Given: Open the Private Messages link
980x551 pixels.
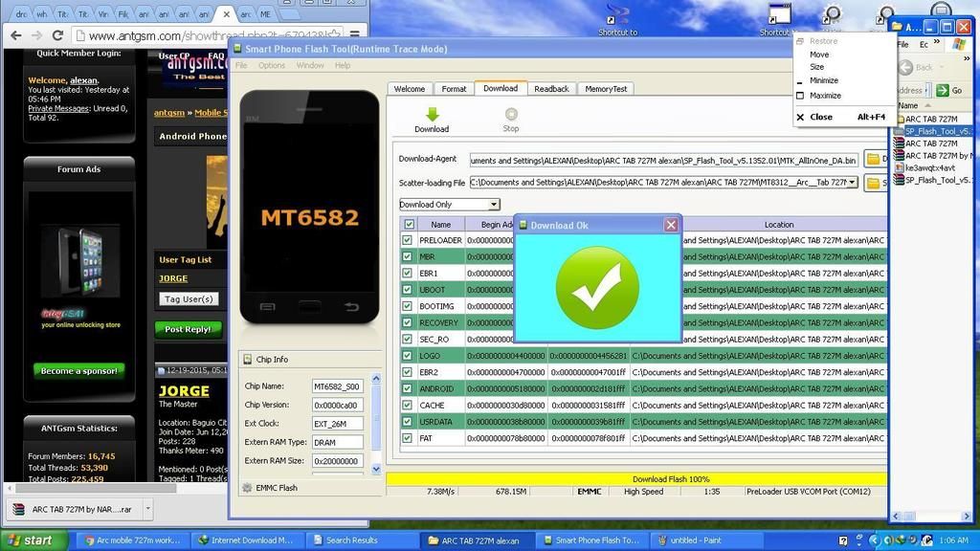Looking at the screenshot, I should tap(58, 109).
